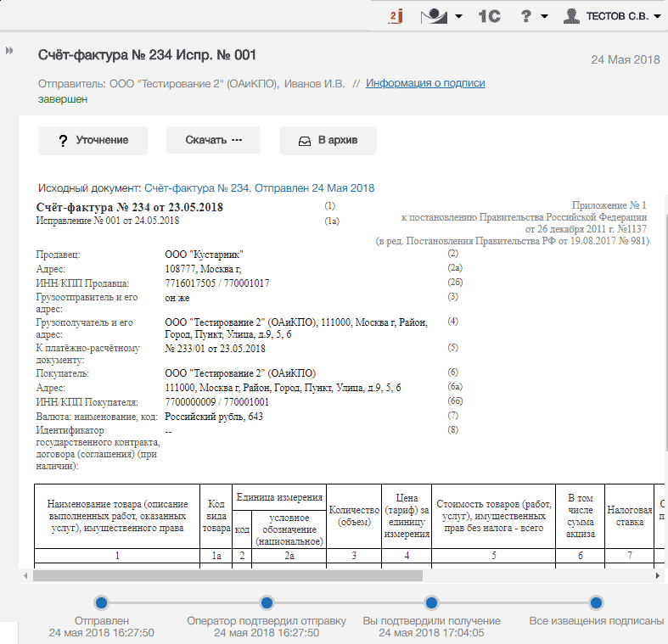Click the user profile avatar icon
668x644 pixels.
(x=571, y=16)
